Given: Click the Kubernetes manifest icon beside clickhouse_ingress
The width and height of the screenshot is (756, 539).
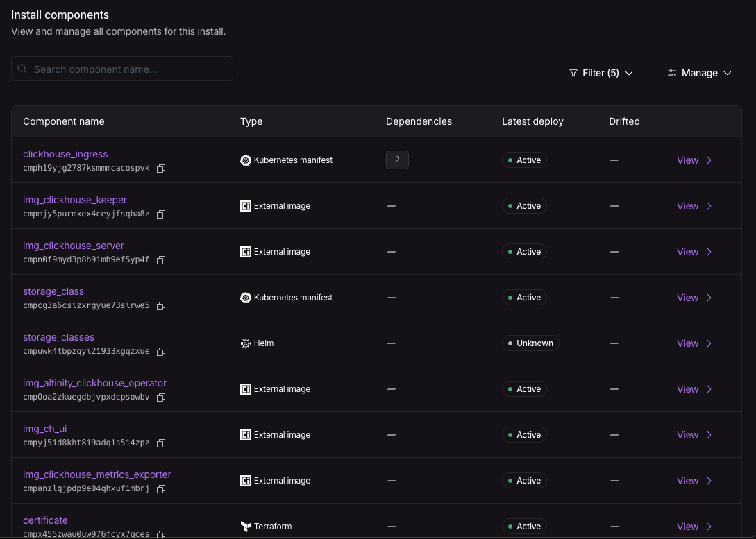Looking at the screenshot, I should point(246,160).
